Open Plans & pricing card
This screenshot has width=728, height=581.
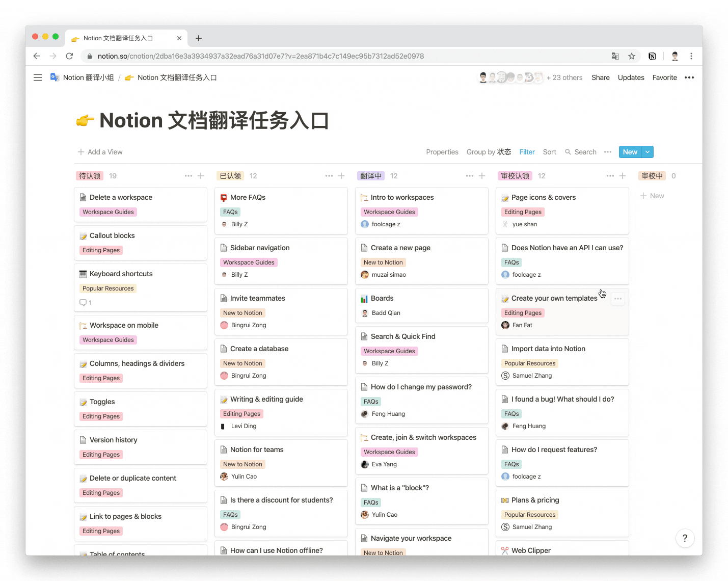tap(562, 513)
